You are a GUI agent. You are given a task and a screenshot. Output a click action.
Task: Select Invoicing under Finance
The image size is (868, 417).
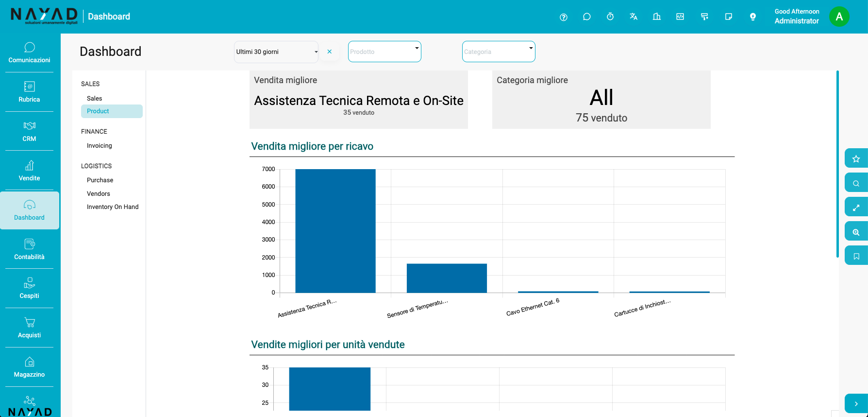click(99, 146)
